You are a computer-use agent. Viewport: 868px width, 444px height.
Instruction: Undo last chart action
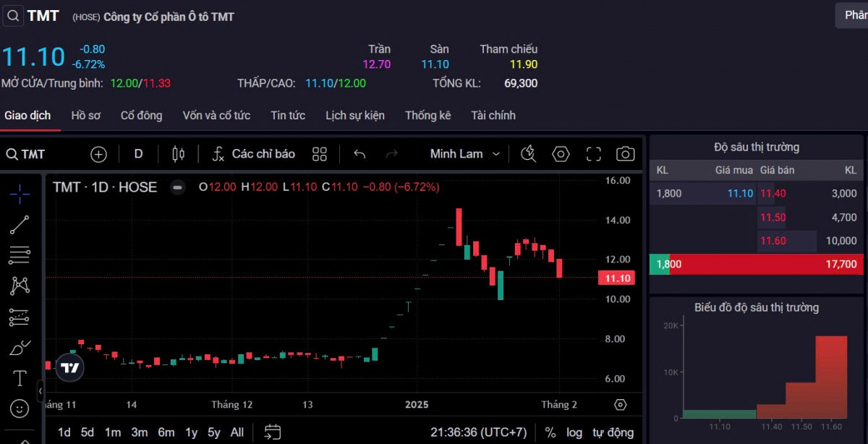pyautogui.click(x=359, y=154)
